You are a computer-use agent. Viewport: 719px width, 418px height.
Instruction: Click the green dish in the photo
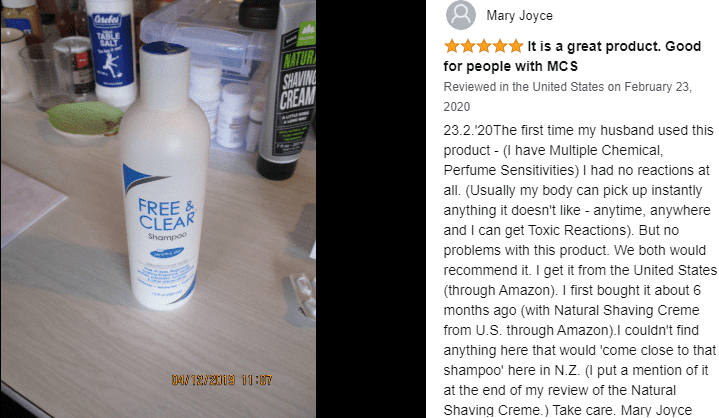pyautogui.click(x=85, y=119)
